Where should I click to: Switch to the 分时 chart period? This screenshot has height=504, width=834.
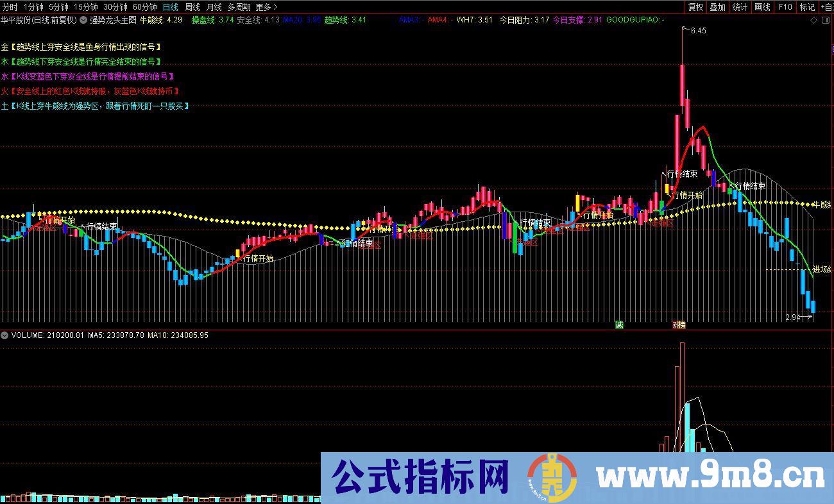pos(10,7)
